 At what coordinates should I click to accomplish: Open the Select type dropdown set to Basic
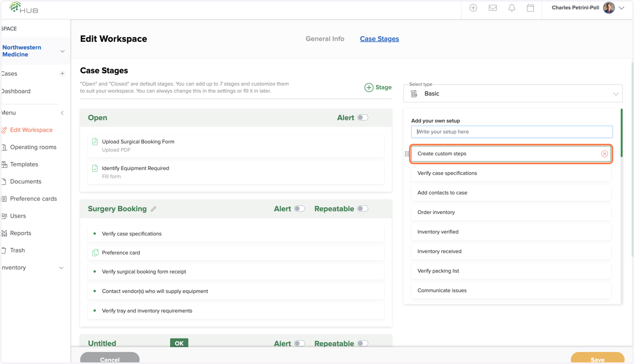click(x=513, y=94)
